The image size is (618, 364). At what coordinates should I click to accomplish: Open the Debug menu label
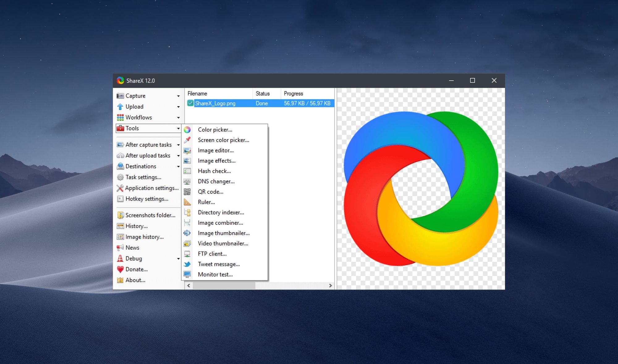[x=134, y=258]
